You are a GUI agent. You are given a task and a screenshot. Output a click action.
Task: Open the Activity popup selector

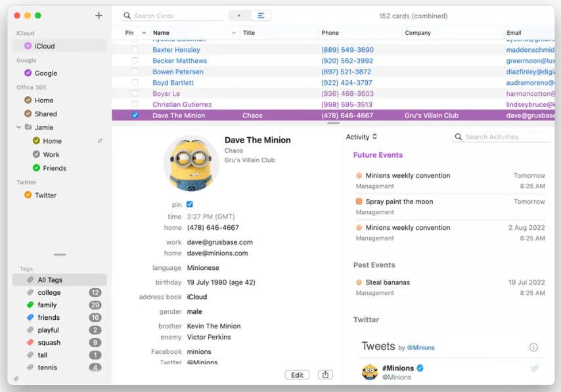pyautogui.click(x=362, y=137)
